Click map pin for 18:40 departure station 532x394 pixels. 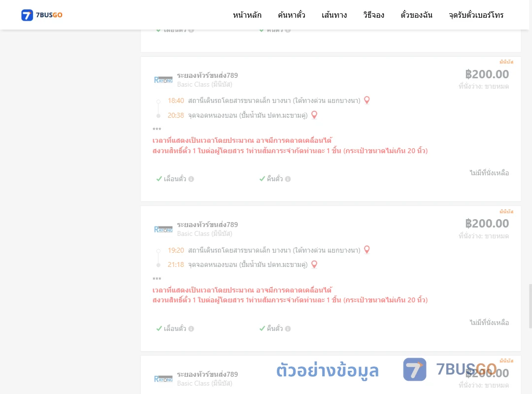(x=367, y=100)
